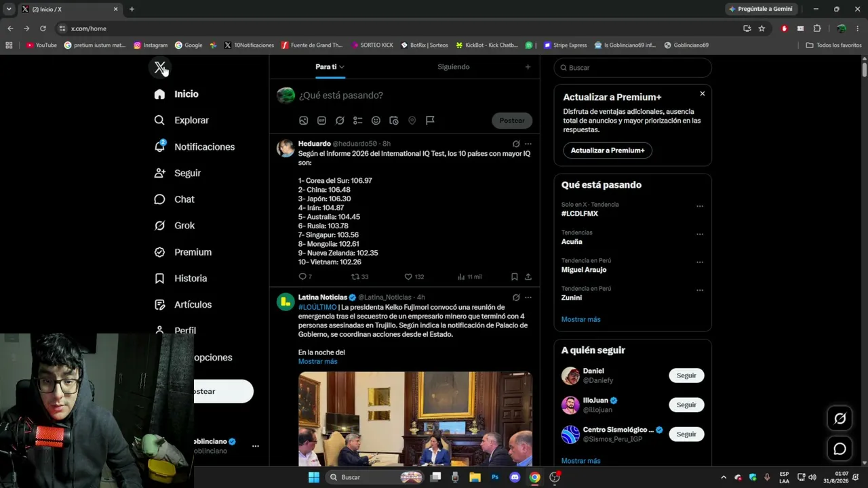Expand the Para ti tab chevron
Image resolution: width=868 pixels, height=488 pixels.
coord(342,67)
